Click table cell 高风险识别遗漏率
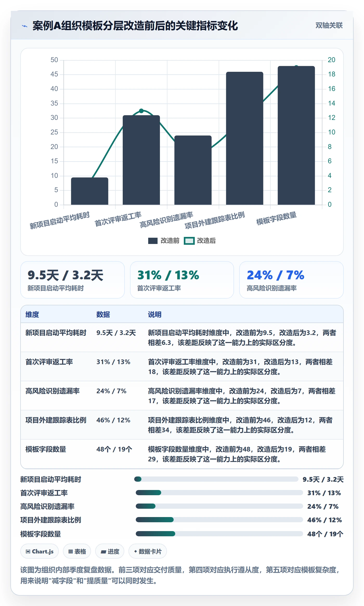 click(53, 391)
